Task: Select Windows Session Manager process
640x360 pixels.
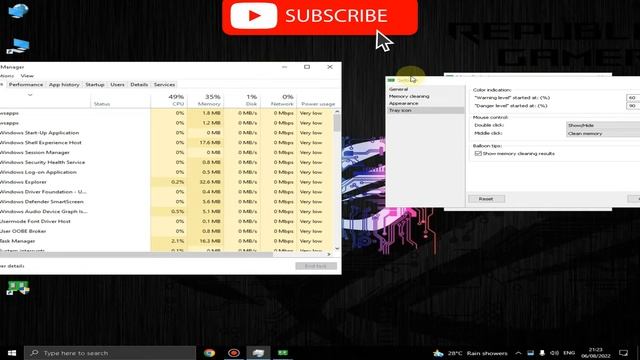Action: point(167,153)
